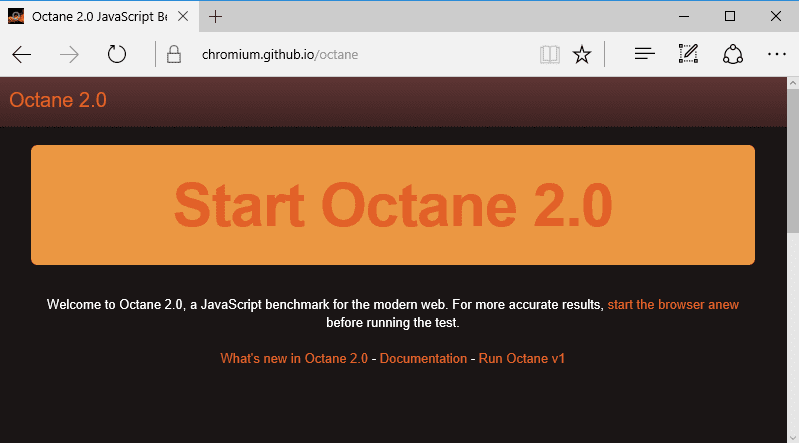The height and width of the screenshot is (443, 799).
Task: Follow 'start the browser anew' link
Action: (x=673, y=304)
